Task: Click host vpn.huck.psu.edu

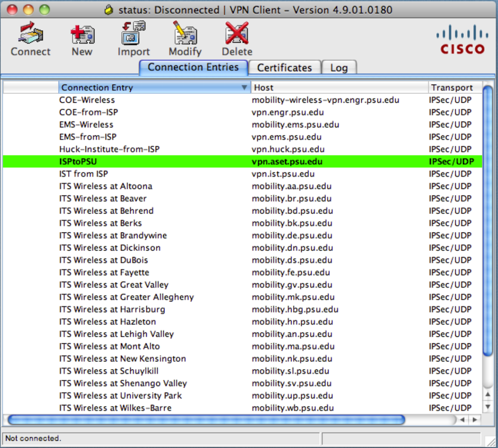Action: pos(288,149)
